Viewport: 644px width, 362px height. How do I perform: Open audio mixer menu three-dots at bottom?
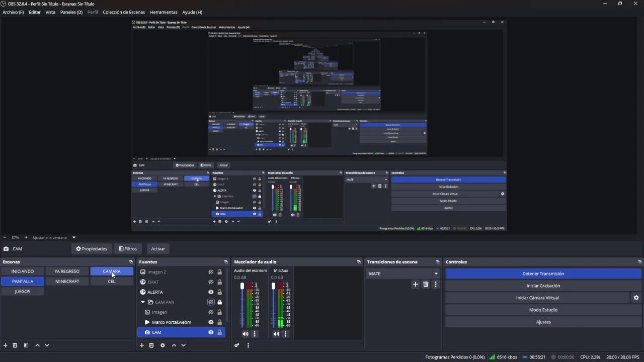click(x=248, y=345)
